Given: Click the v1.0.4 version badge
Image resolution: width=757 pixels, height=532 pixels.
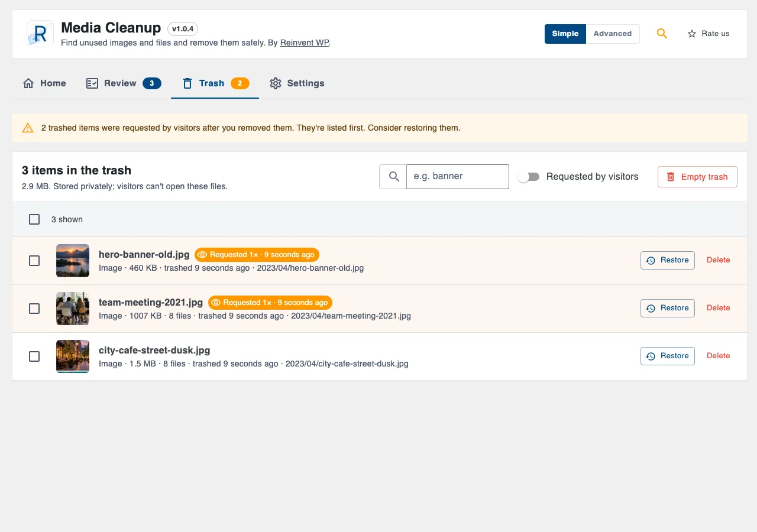Looking at the screenshot, I should (x=183, y=28).
